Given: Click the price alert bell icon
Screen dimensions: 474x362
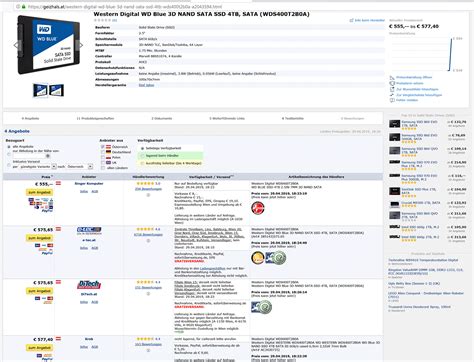Looking at the screenshot, I should [392, 83].
